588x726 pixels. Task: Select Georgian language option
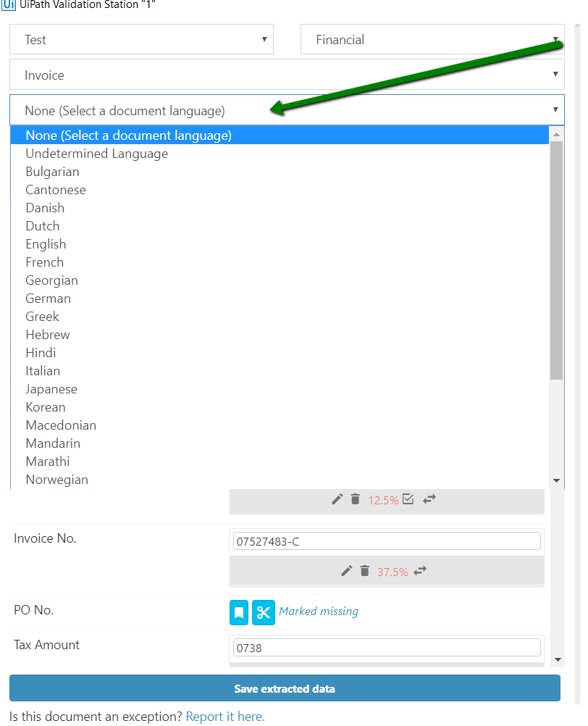click(280, 280)
